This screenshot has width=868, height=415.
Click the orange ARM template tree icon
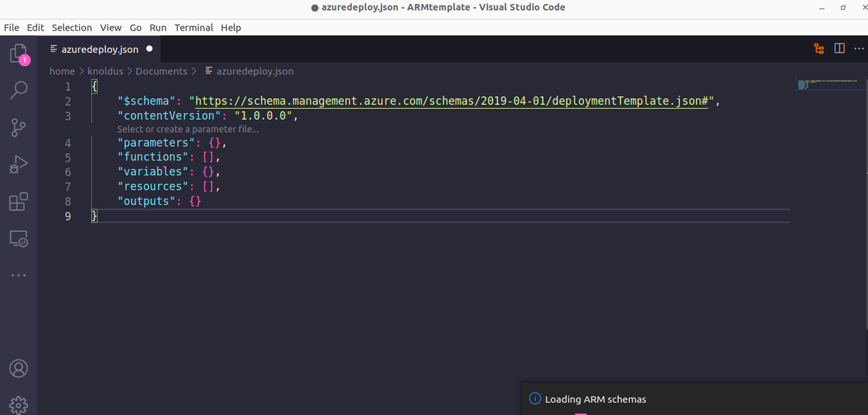pyautogui.click(x=819, y=49)
